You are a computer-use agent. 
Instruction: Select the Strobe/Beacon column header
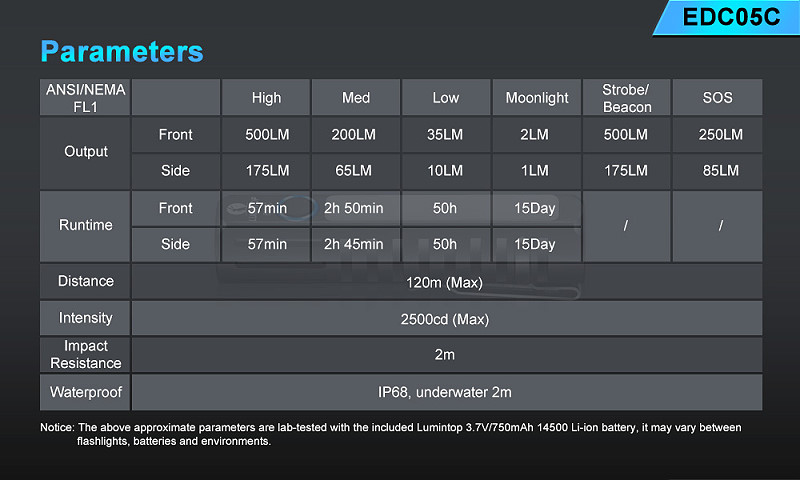627,97
